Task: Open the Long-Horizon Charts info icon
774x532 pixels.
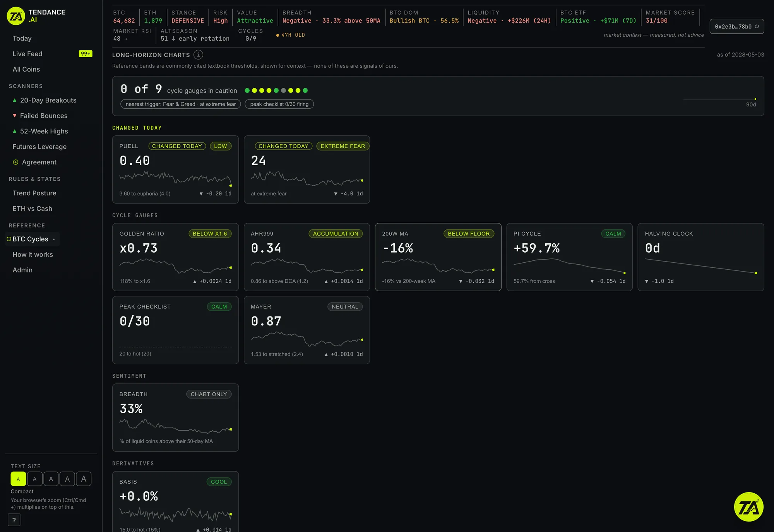Action: (198, 55)
